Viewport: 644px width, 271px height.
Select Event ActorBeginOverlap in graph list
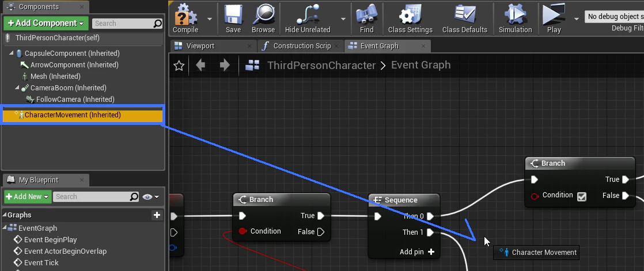point(65,251)
